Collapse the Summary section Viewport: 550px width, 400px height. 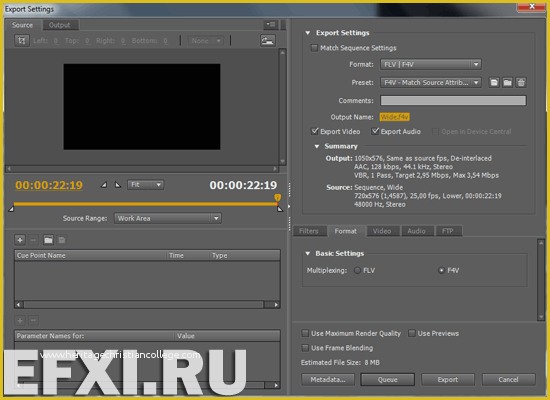(x=317, y=146)
